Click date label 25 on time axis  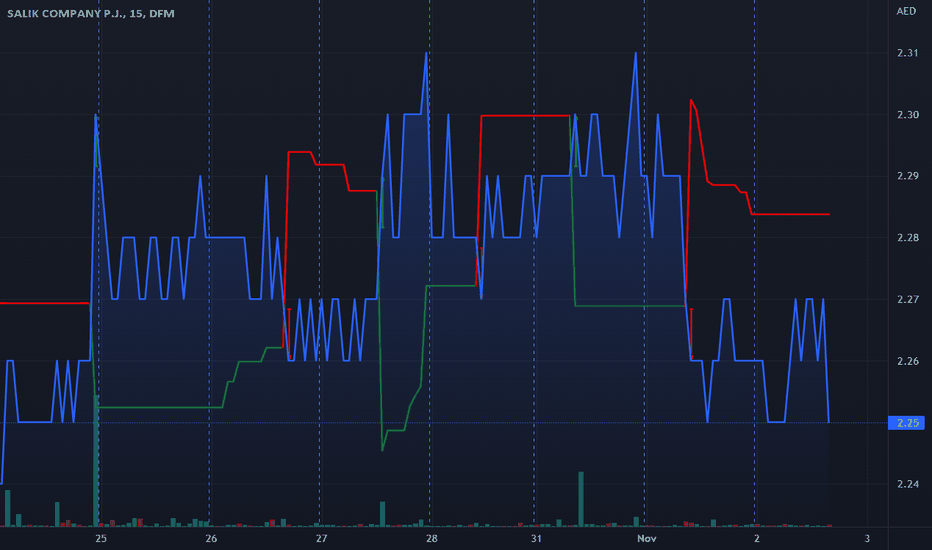point(101,538)
